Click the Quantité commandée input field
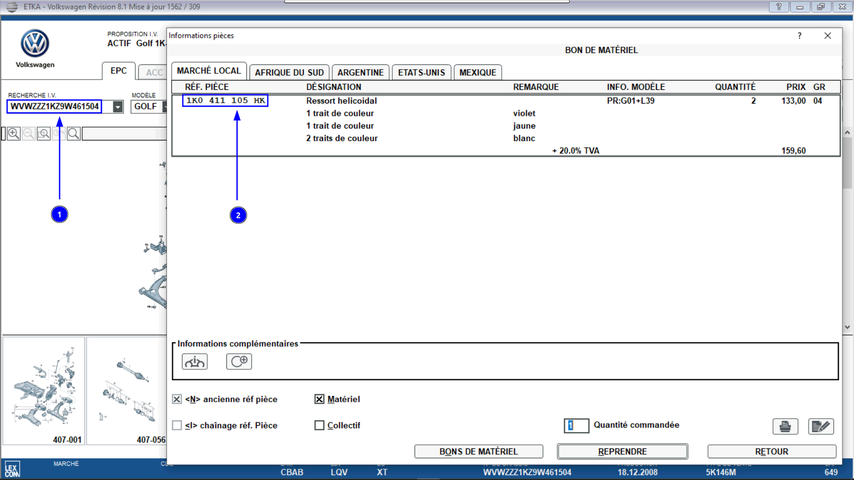 coord(576,426)
